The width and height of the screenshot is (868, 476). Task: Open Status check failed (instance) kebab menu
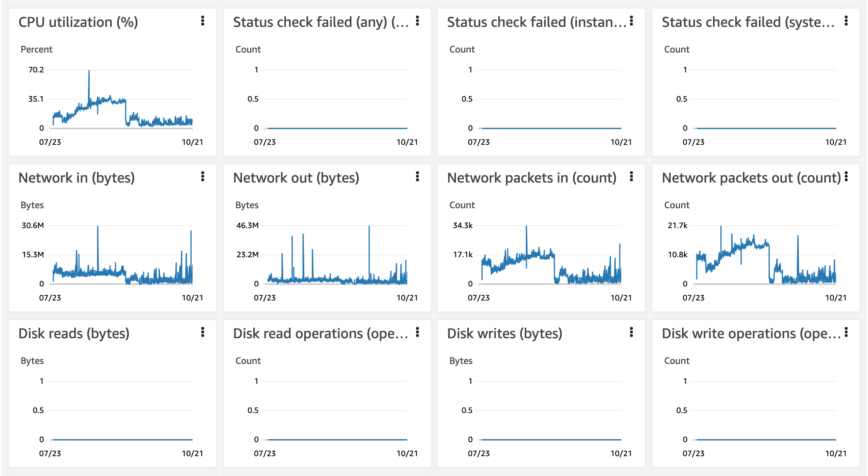click(631, 21)
